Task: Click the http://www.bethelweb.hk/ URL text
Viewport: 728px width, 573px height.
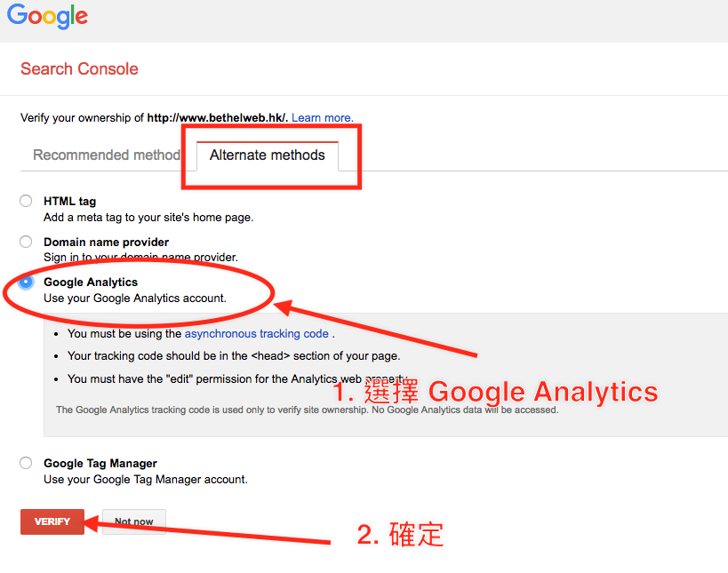Action: point(217,118)
